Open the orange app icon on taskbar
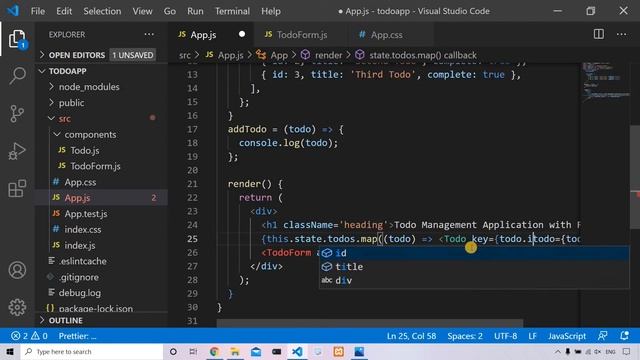This screenshot has height=360, width=640. coord(338,351)
